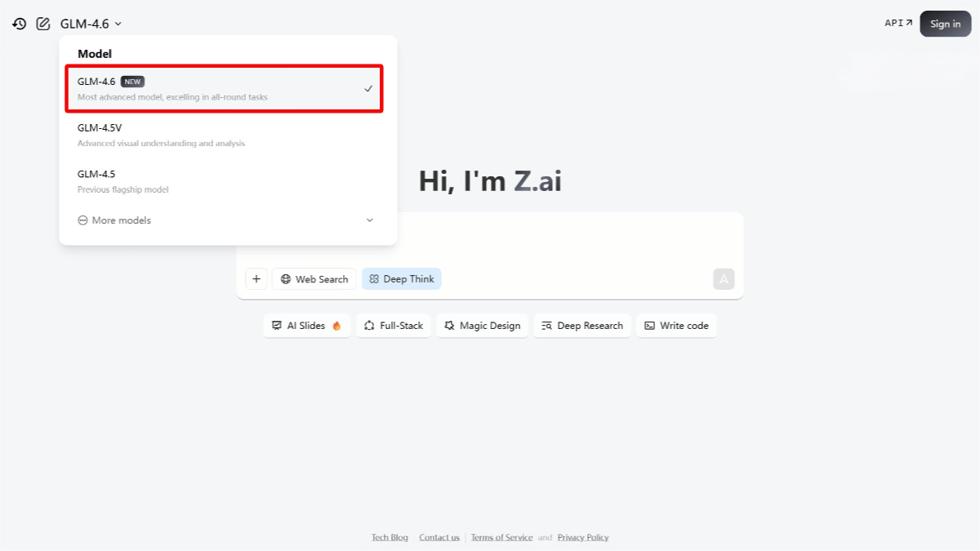Click the Full-Stack icon

pos(370,326)
